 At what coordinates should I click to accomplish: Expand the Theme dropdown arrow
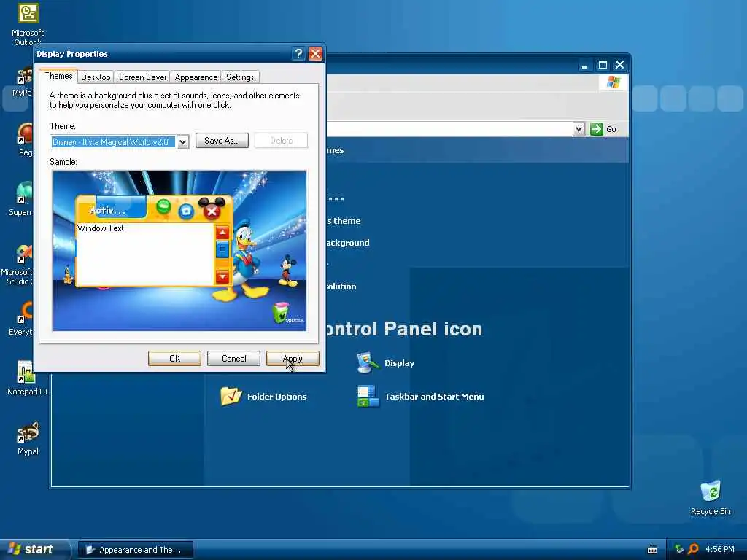pos(182,142)
